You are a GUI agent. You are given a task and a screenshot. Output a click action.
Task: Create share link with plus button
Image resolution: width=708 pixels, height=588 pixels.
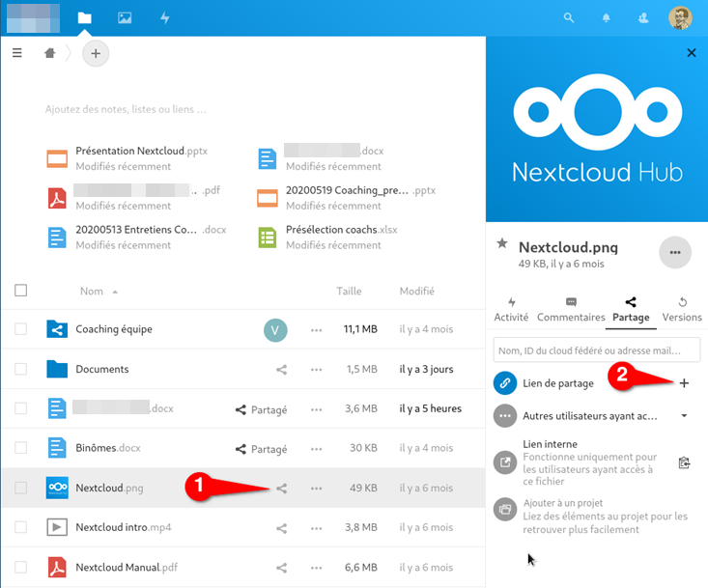click(684, 383)
